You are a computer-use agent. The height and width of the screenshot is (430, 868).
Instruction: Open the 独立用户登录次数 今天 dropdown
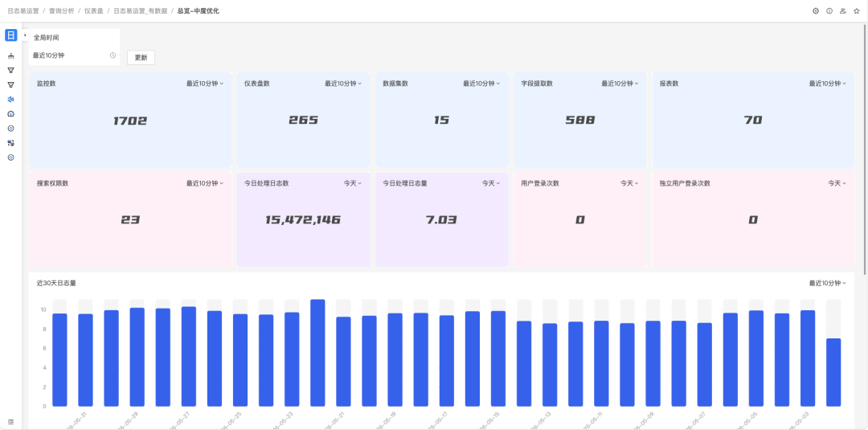(x=837, y=183)
